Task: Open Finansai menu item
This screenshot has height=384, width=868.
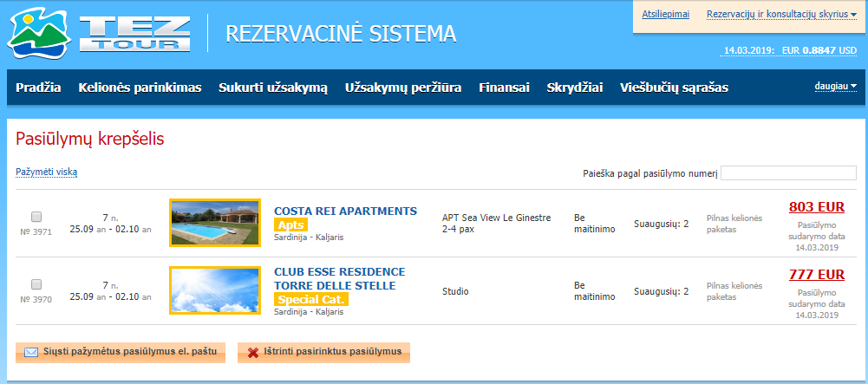Action: point(505,88)
